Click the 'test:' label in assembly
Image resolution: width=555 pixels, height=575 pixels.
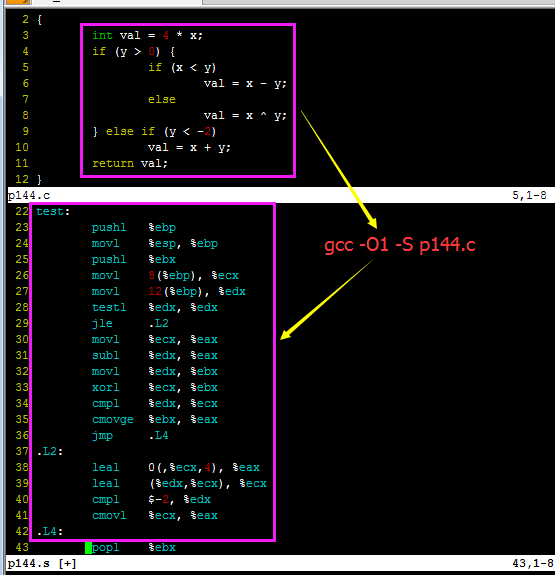[53, 212]
